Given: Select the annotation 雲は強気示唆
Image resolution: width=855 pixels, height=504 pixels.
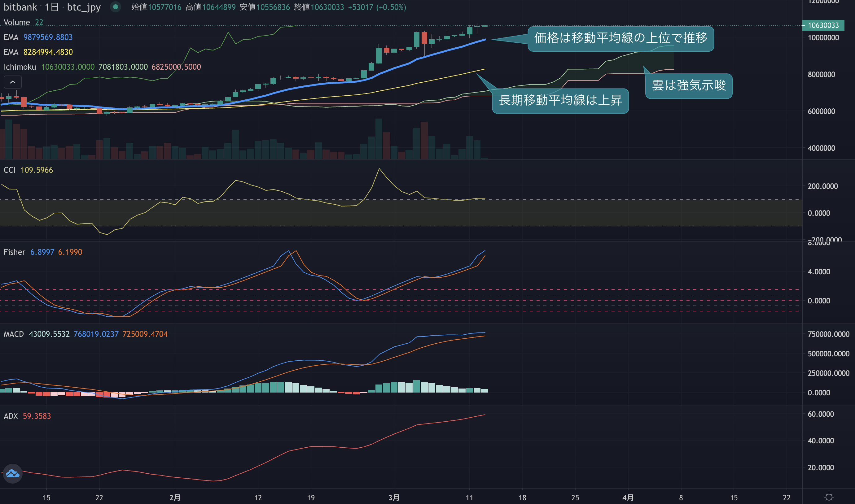Looking at the screenshot, I should 688,85.
